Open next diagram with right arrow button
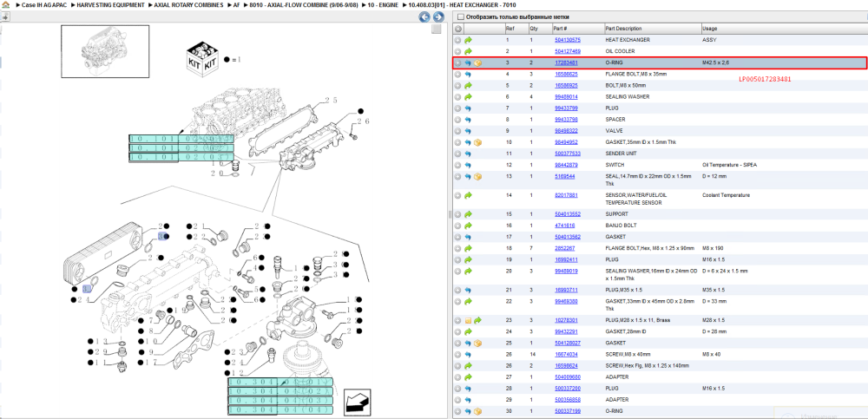This screenshot has height=419, width=868. pos(437,17)
